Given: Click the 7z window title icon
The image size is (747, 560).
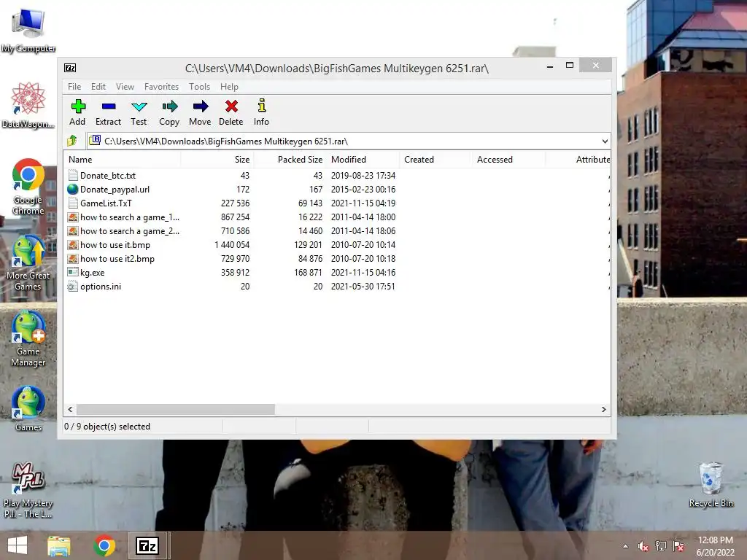Looking at the screenshot, I should 70,68.
